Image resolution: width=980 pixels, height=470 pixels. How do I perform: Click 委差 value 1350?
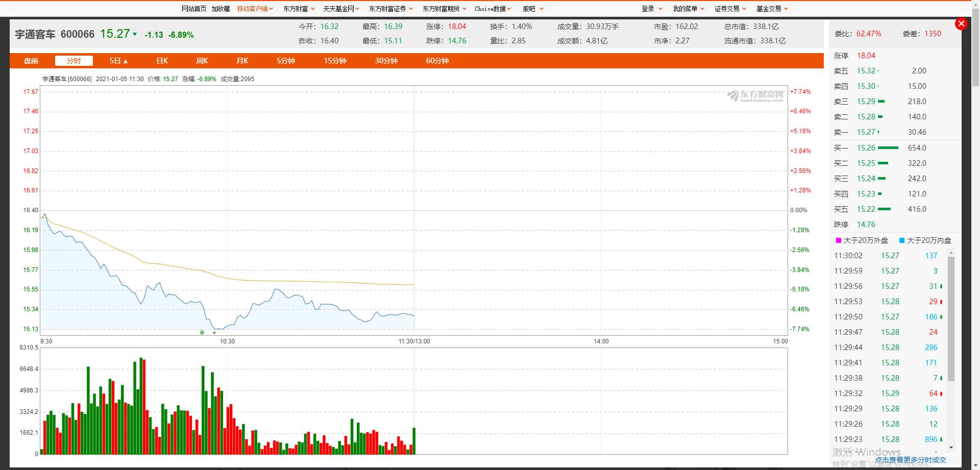coord(933,34)
